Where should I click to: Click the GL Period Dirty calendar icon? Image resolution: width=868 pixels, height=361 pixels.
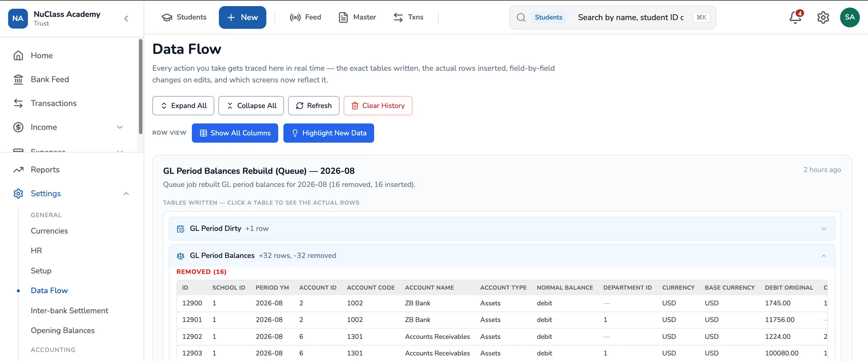[181, 229]
